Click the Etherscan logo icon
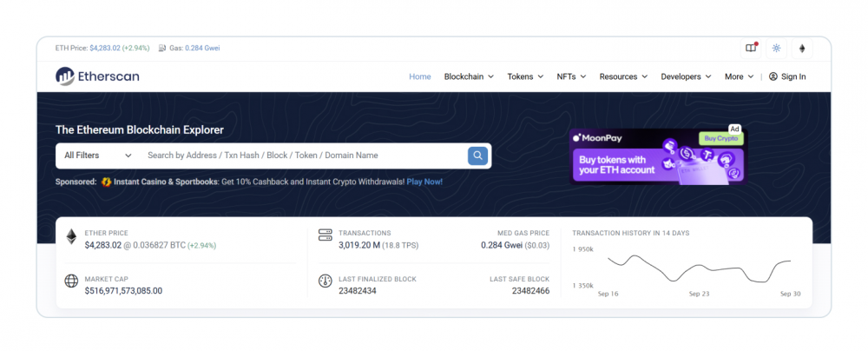 pos(65,76)
